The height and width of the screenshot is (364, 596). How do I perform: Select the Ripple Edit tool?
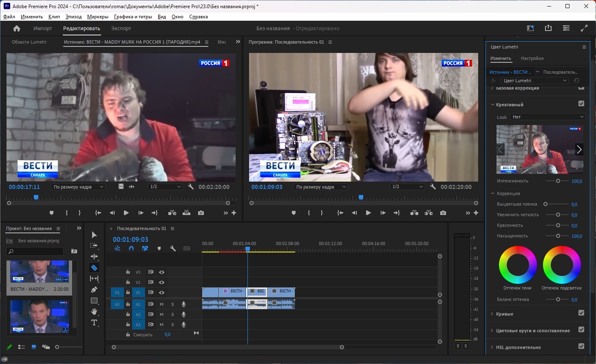click(x=94, y=257)
